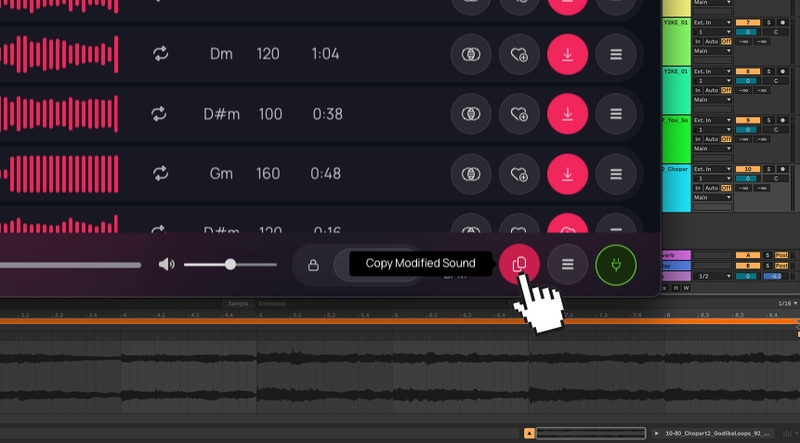Image resolution: width=800 pixels, height=443 pixels.
Task: Switch to the Envelopes tab in clip view
Action: point(272,304)
